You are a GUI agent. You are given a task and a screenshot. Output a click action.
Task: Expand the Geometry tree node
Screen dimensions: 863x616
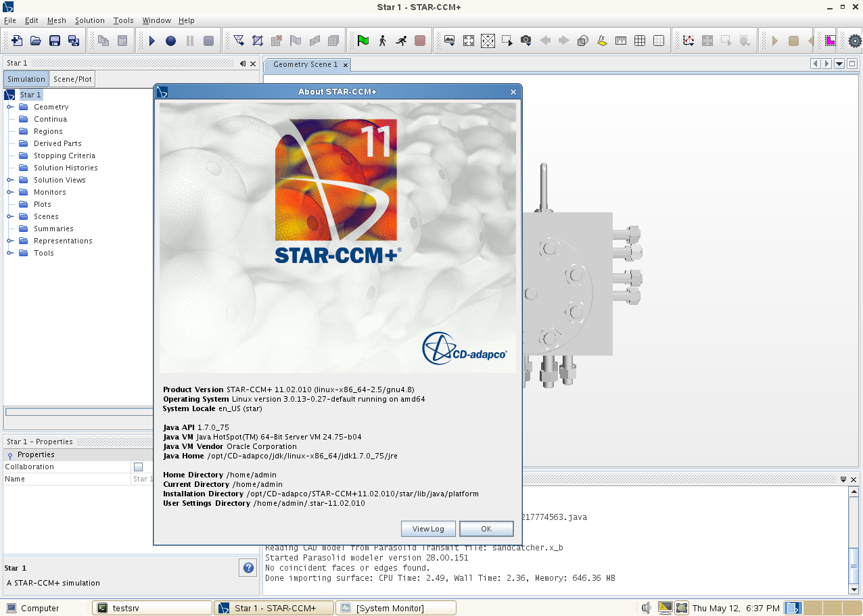(x=10, y=107)
